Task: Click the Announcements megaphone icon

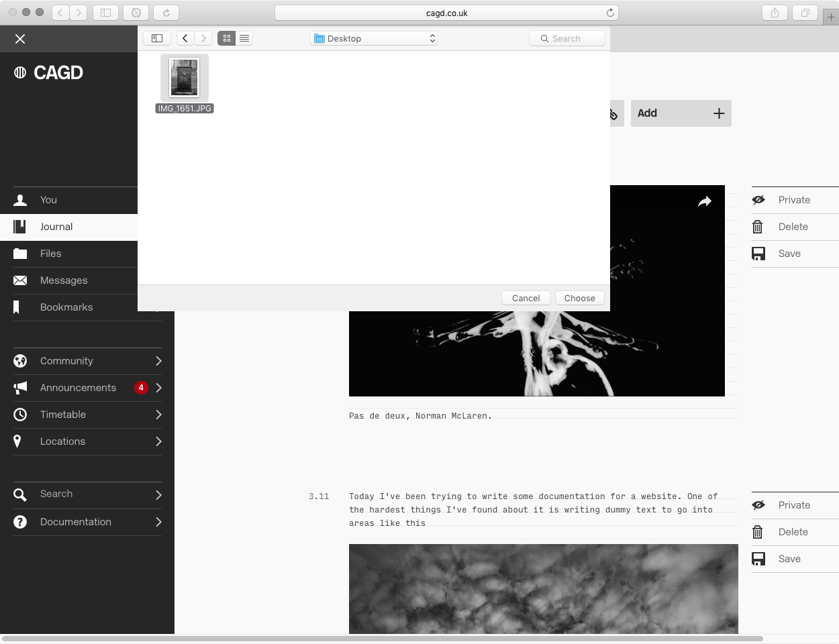Action: coord(20,388)
